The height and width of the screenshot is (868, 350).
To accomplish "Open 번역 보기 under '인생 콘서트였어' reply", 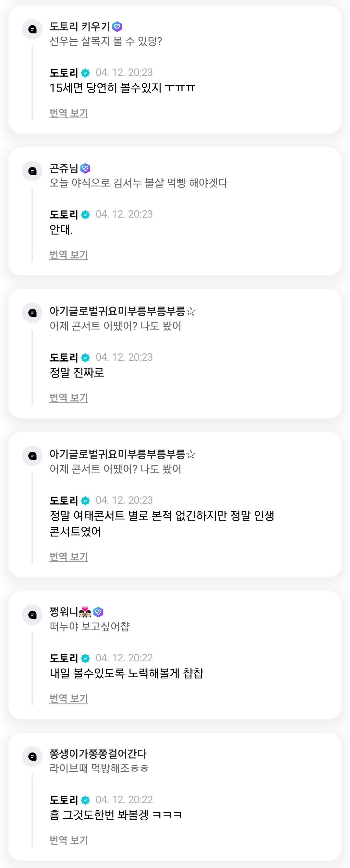I will (x=69, y=557).
